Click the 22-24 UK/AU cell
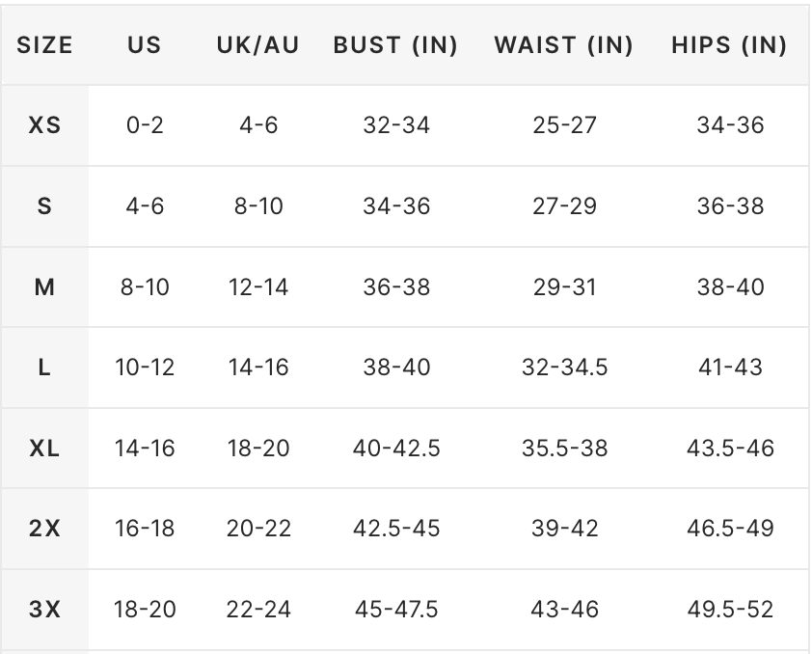The image size is (812, 654). pyautogui.click(x=258, y=609)
